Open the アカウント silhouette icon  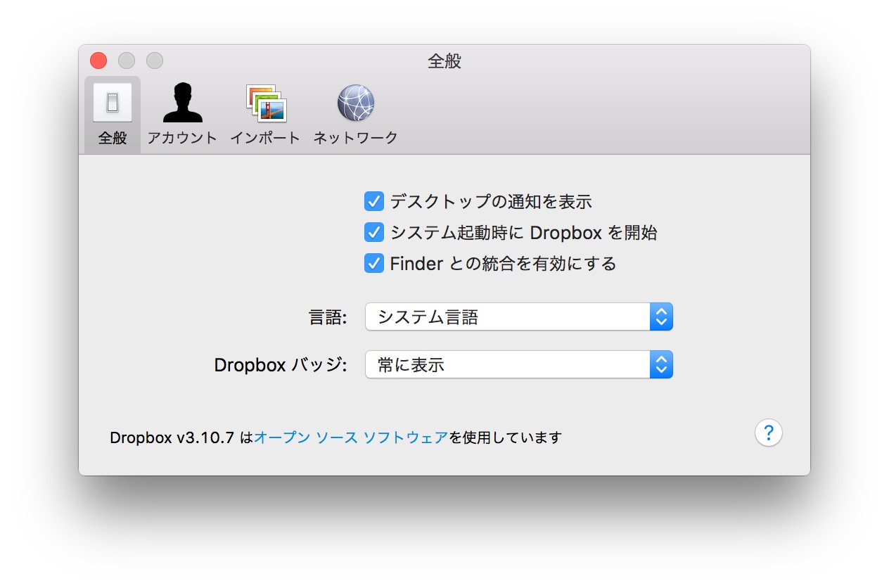182,103
